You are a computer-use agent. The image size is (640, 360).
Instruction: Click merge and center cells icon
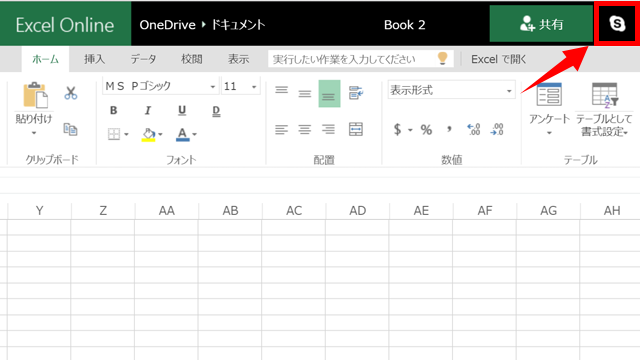tap(356, 129)
